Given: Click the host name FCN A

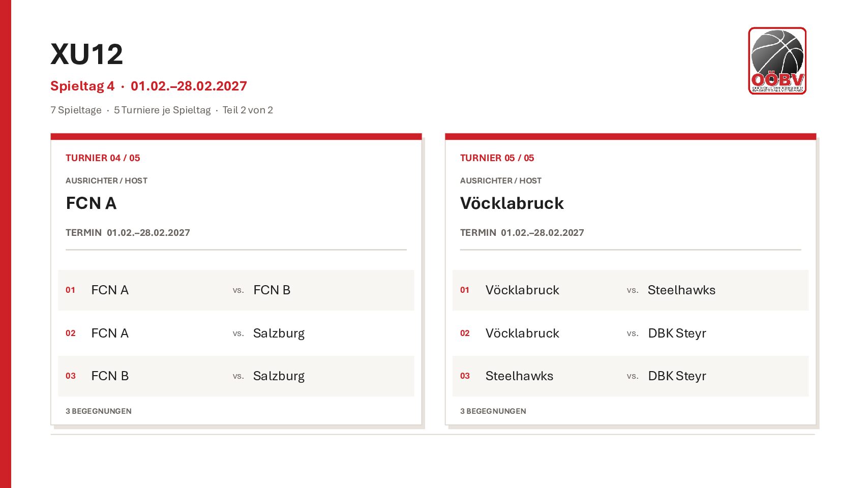Looking at the screenshot, I should coord(91,203).
